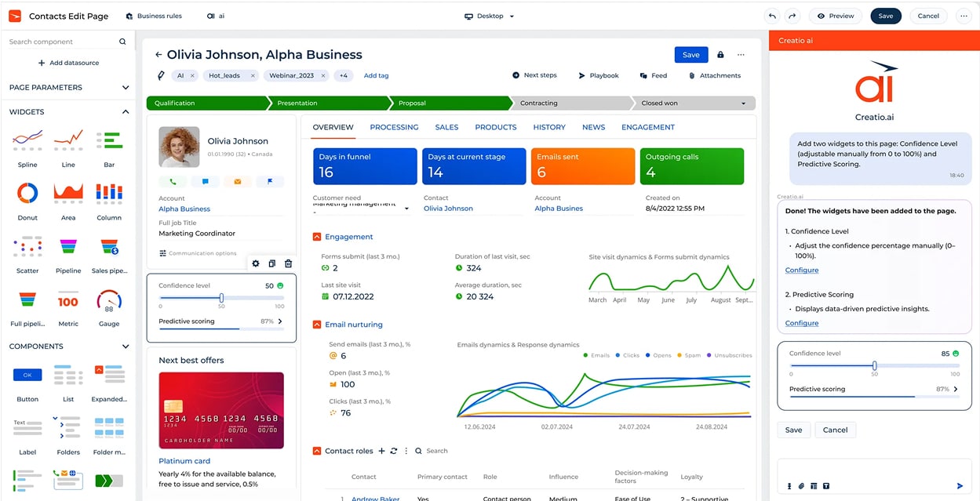This screenshot has height=501, width=980.
Task: Open the Desktop view dropdown
Action: point(490,16)
